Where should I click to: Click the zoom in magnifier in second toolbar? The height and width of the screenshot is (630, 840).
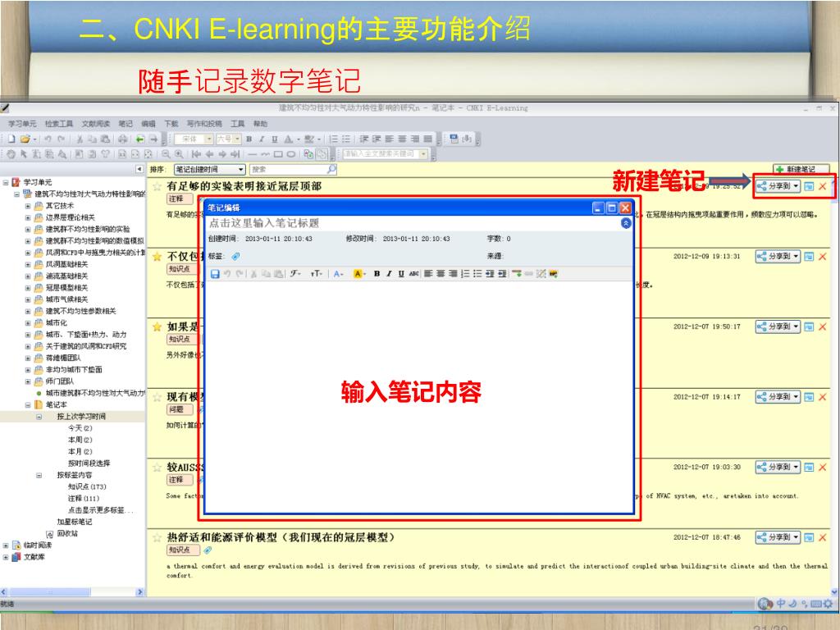pos(179,154)
